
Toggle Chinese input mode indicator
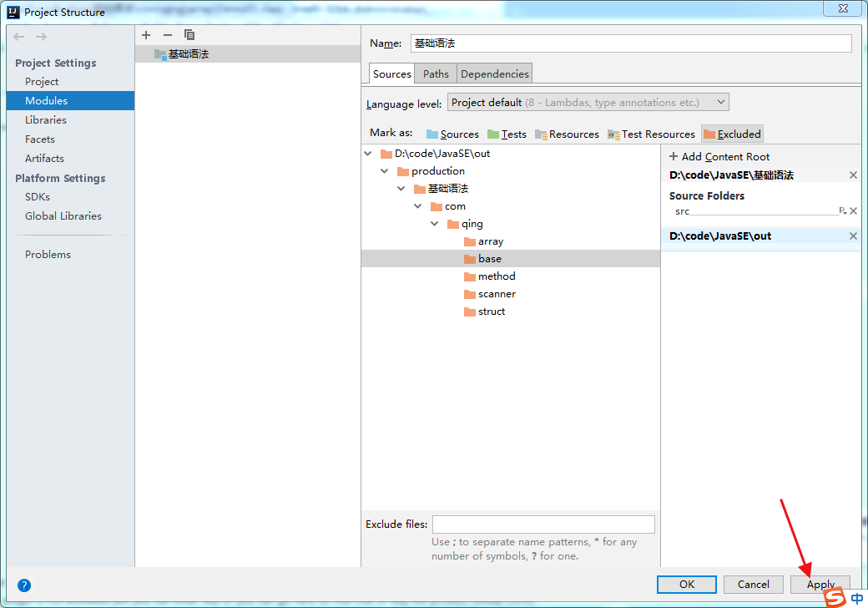[x=856, y=598]
